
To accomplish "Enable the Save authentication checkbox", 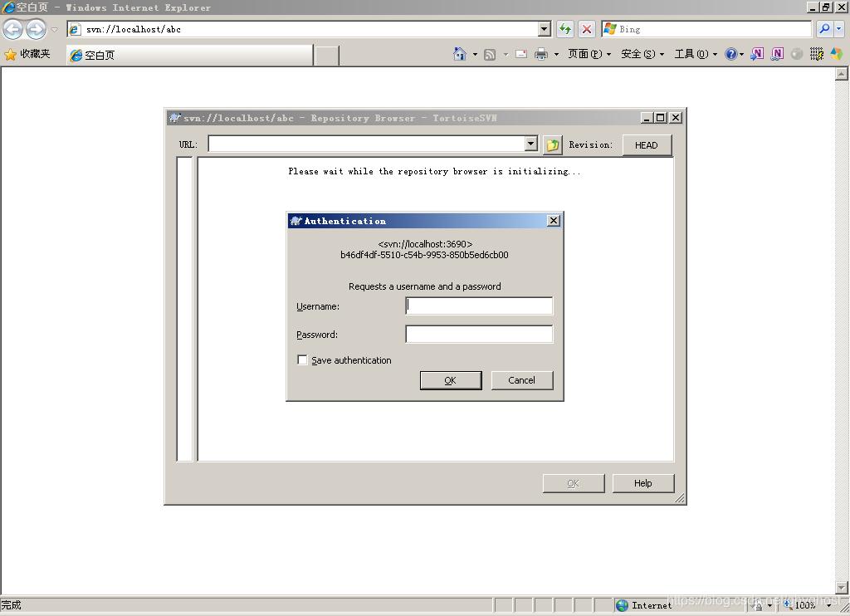I will coord(302,360).
